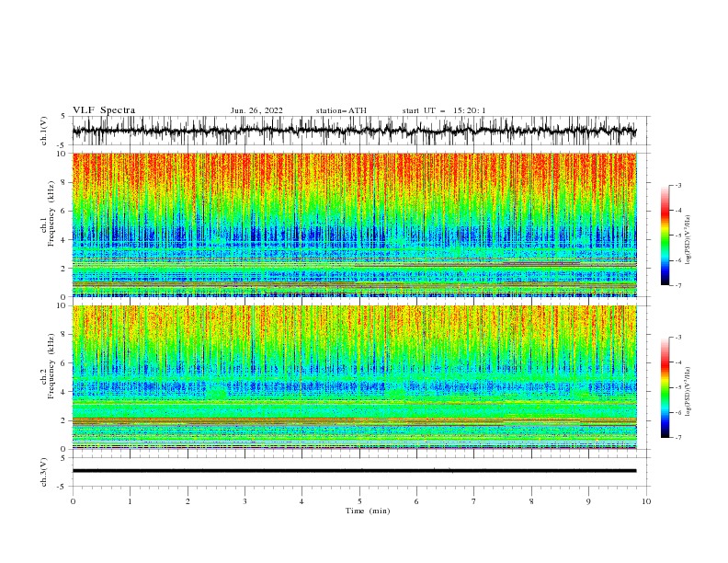Click the "-3" label on ch.2 colorbar
The height and width of the screenshot is (563, 728).
click(x=678, y=338)
